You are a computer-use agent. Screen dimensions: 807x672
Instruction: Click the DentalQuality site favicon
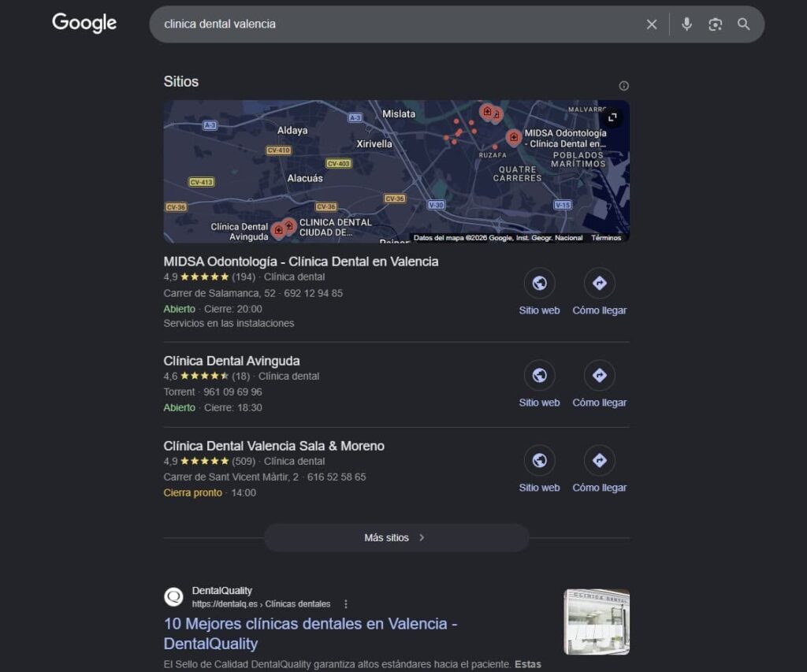(173, 597)
